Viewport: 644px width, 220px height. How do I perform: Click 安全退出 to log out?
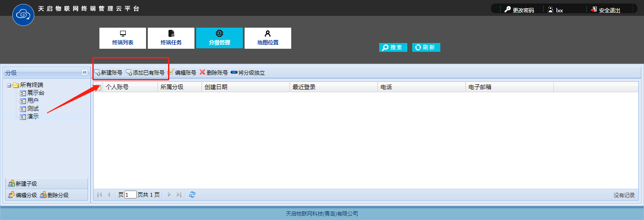pyautogui.click(x=606, y=10)
